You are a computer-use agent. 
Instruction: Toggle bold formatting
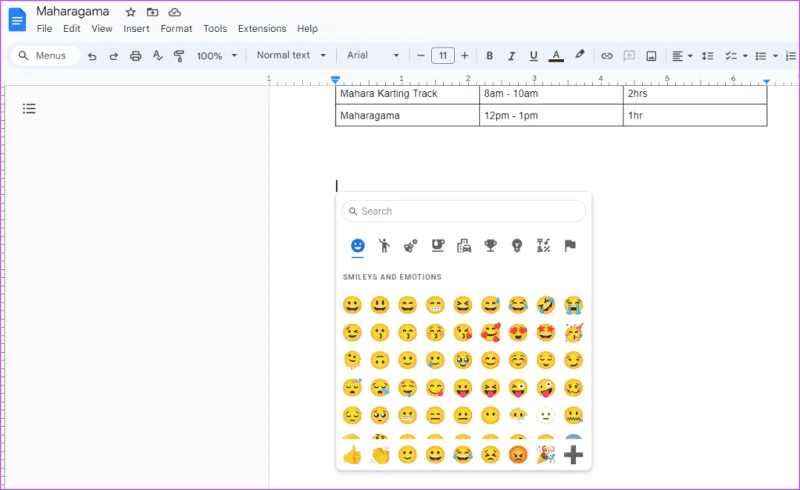click(x=489, y=56)
